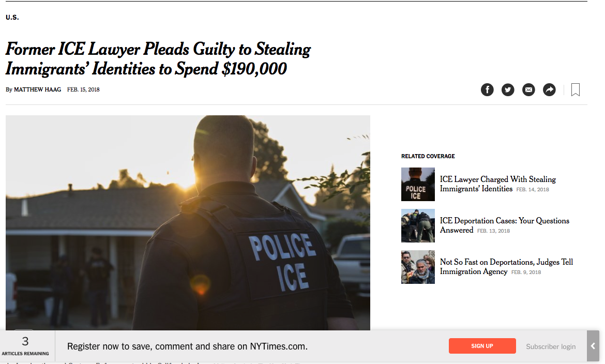Open 'ICE Deportation Cases: Your Questions Answered'
Viewport: 605px width, 364px height.
click(x=504, y=225)
